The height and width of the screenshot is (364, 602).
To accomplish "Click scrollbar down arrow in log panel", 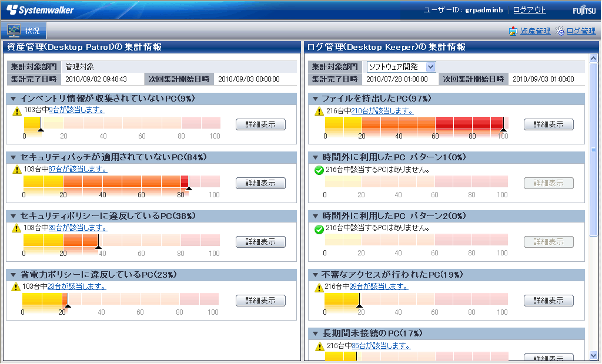I will (x=593, y=355).
